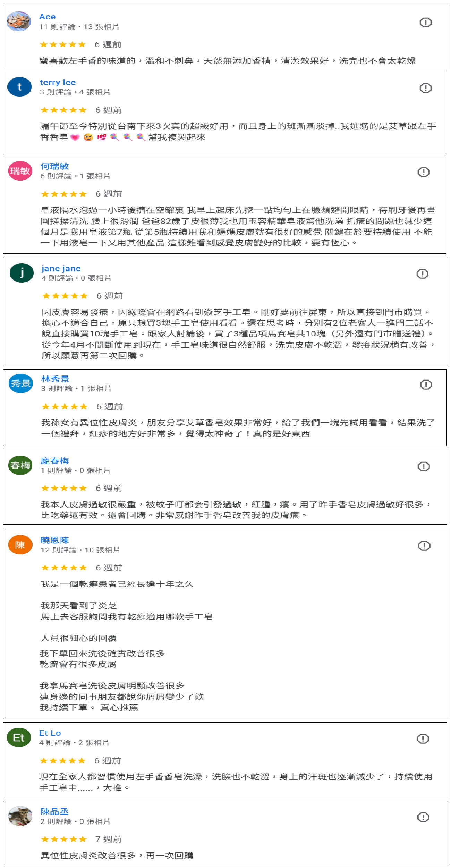Report 陳品丞's review via flag icon

(x=423, y=817)
